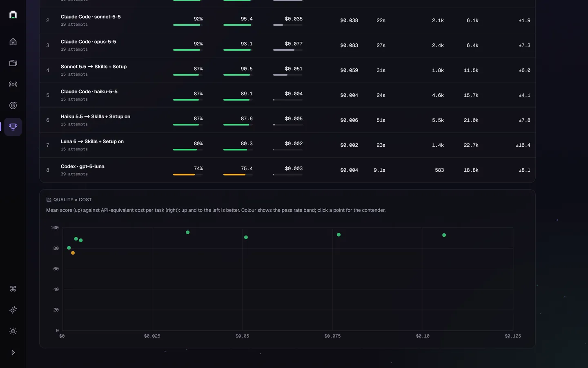The height and width of the screenshot is (368, 588).
Task: Click the $0.059 value in the Sonnet row
Action: (349, 70)
